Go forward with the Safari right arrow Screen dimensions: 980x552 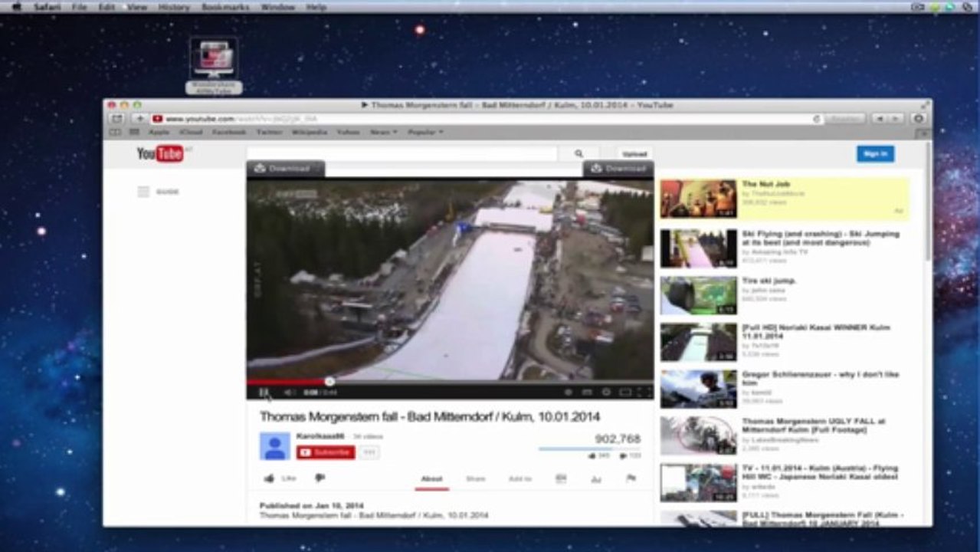click(896, 119)
